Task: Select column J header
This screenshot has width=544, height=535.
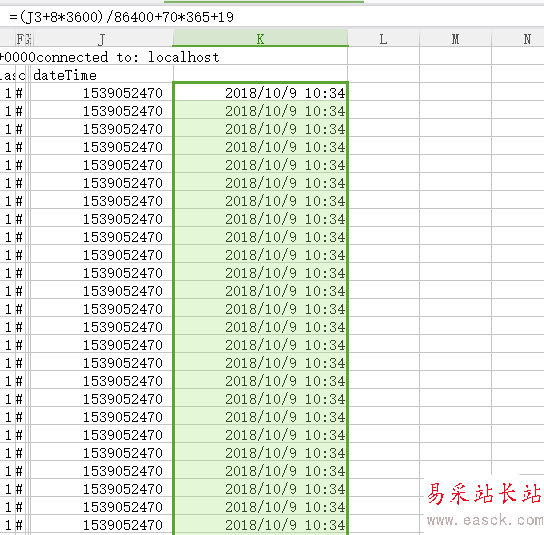Action: pos(102,39)
